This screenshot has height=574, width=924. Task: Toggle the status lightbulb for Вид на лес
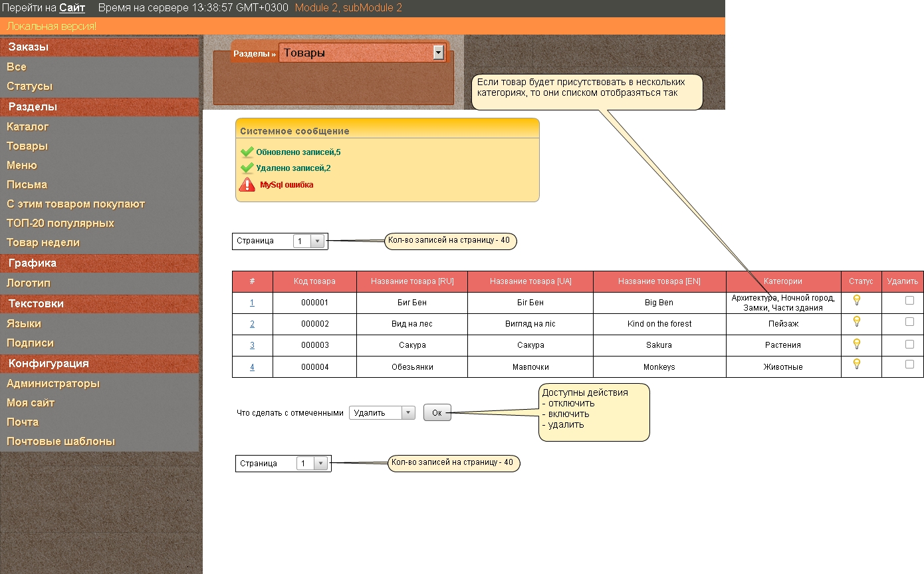point(857,322)
